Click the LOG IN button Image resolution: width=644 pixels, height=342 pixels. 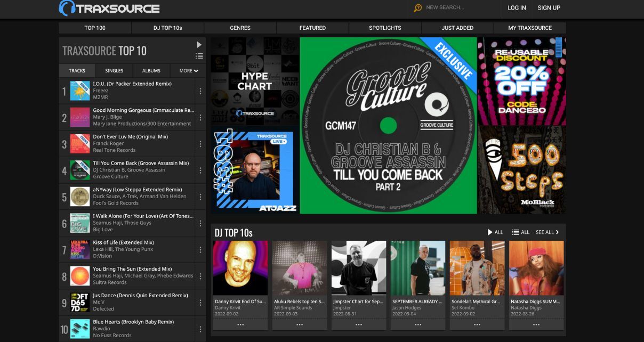(x=517, y=8)
